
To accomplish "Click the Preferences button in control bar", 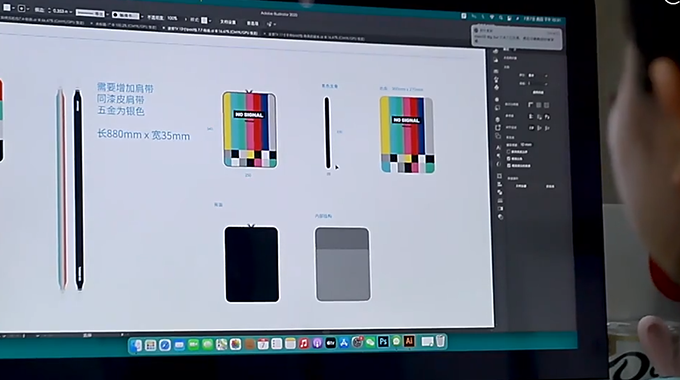I will (x=253, y=23).
